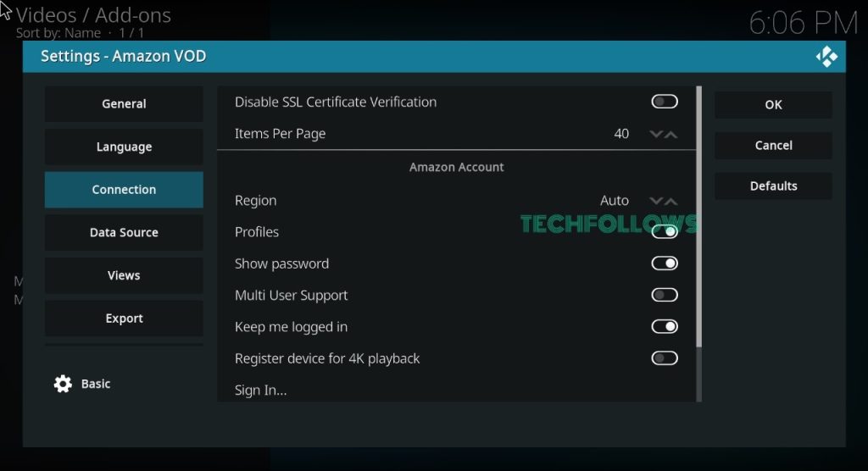This screenshot has width=868, height=471.
Task: Open the Language settings category
Action: (x=124, y=147)
